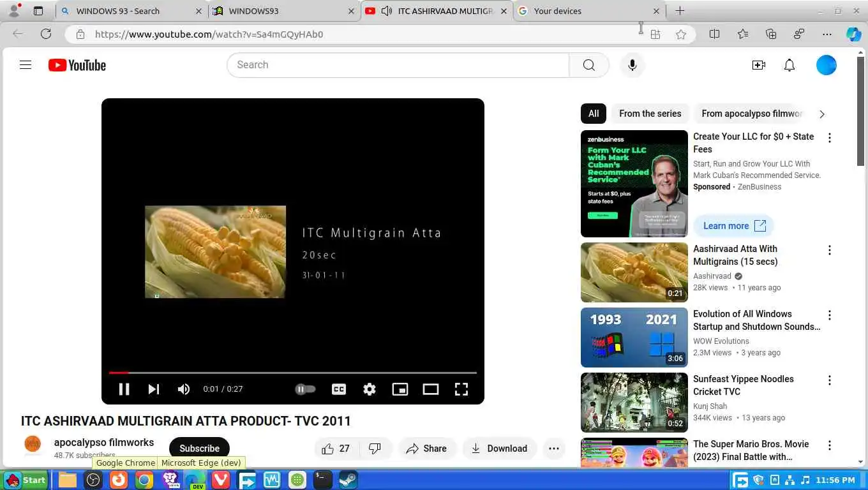
Task: Open the Evolution of All Windows thumbnail
Action: tap(634, 338)
